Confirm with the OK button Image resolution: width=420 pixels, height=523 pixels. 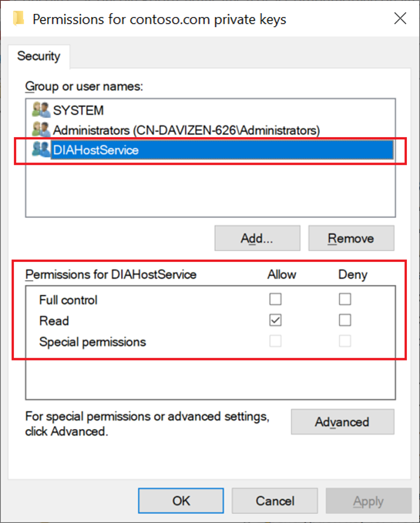pyautogui.click(x=181, y=501)
